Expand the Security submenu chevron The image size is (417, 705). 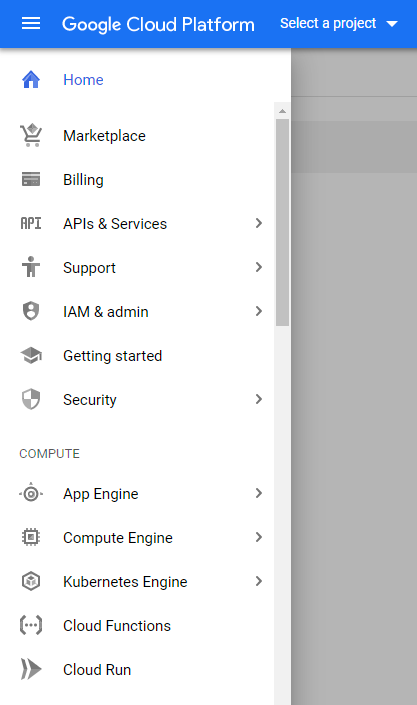[259, 399]
